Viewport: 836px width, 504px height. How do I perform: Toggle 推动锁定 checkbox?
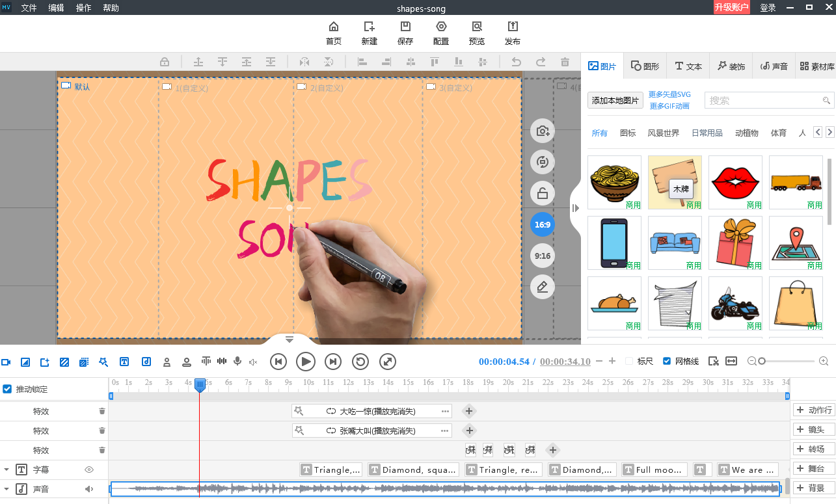tap(7, 389)
